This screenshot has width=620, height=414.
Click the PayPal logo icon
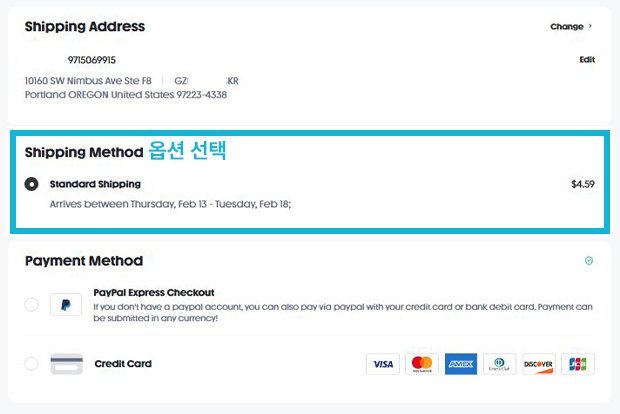(x=66, y=304)
